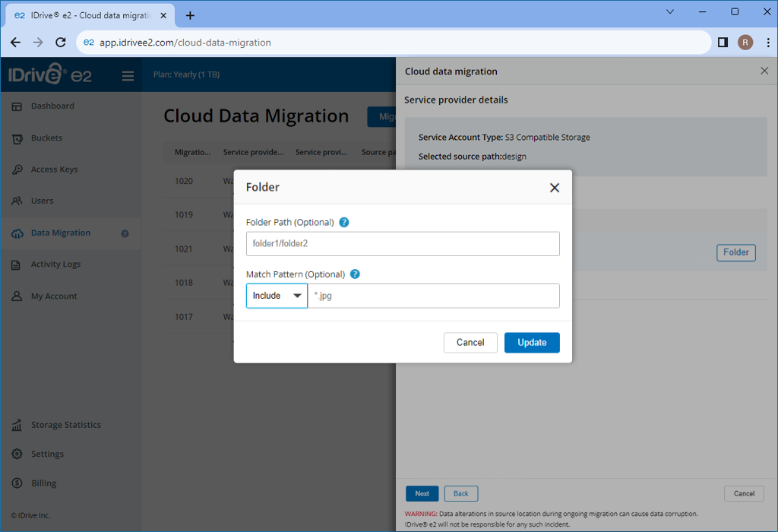The height and width of the screenshot is (532, 778).
Task: Go forward in the browser
Action: point(38,43)
